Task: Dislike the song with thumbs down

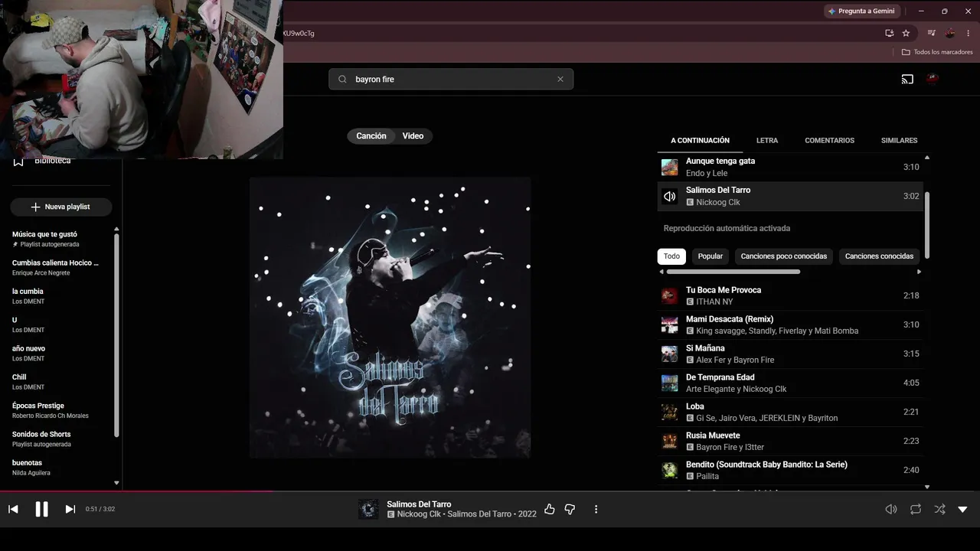Action: (x=570, y=509)
